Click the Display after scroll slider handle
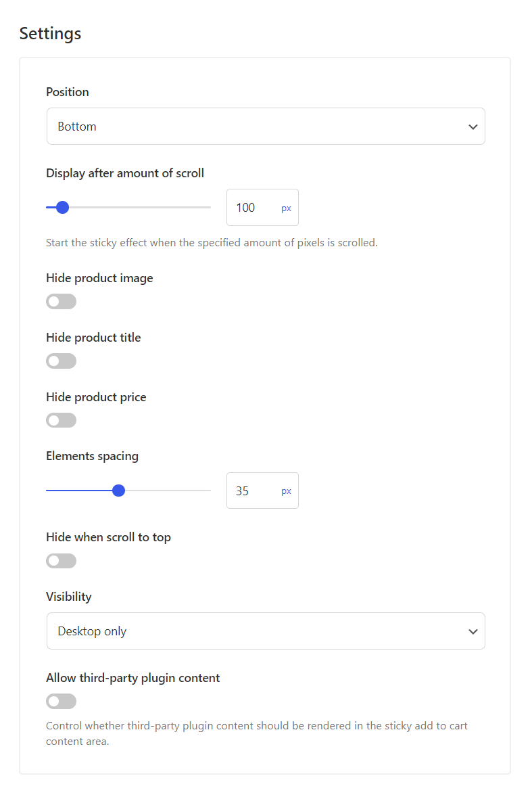 (x=62, y=207)
